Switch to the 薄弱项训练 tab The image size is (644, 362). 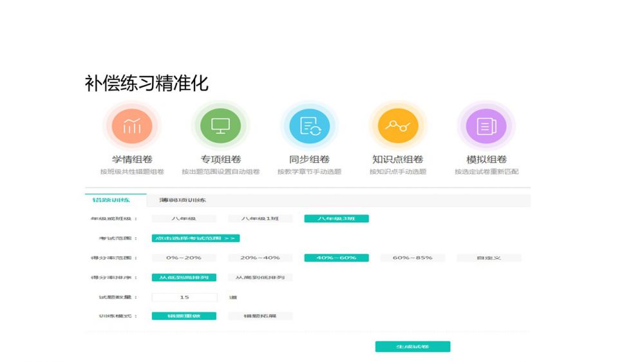[x=183, y=200]
